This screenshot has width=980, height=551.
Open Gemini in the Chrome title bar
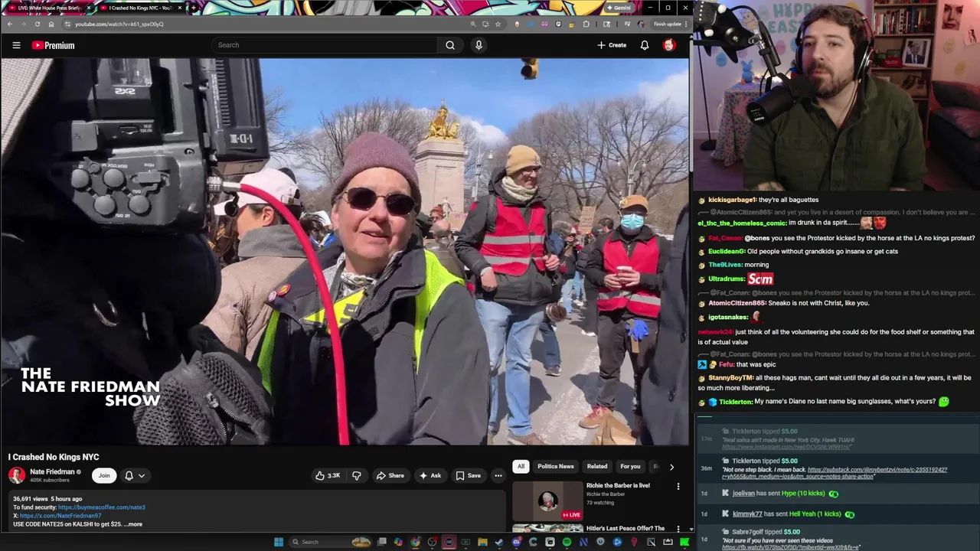[619, 8]
